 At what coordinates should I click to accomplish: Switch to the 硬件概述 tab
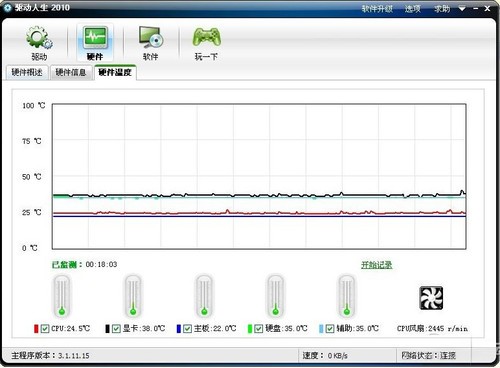point(27,72)
